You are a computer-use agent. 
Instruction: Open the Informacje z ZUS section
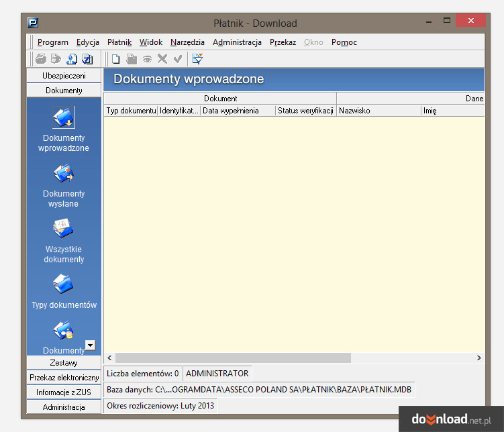coord(64,392)
